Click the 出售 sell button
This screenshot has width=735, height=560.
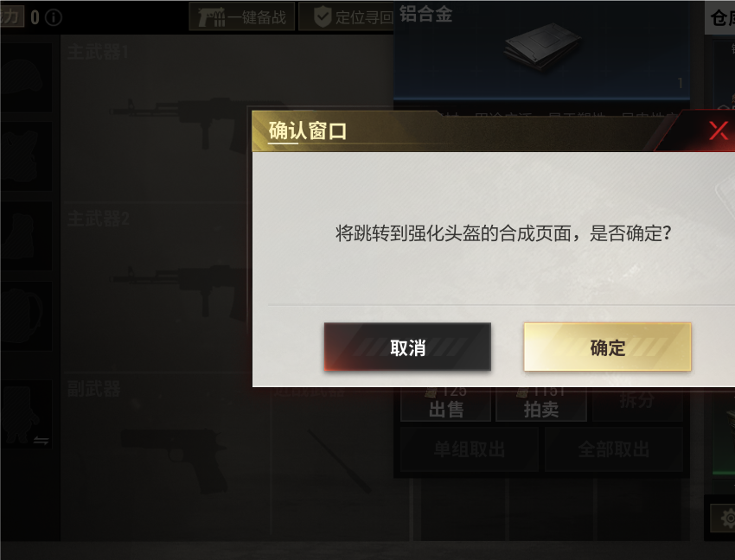(x=446, y=405)
